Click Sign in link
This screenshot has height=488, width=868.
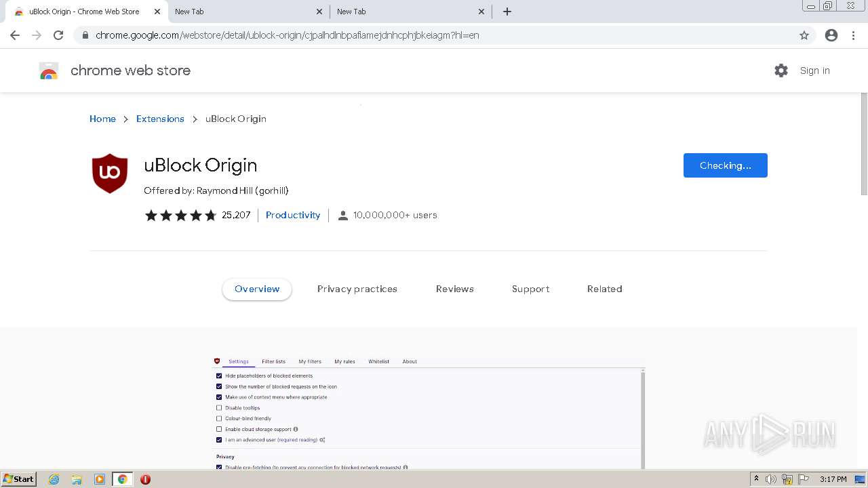[814, 70]
